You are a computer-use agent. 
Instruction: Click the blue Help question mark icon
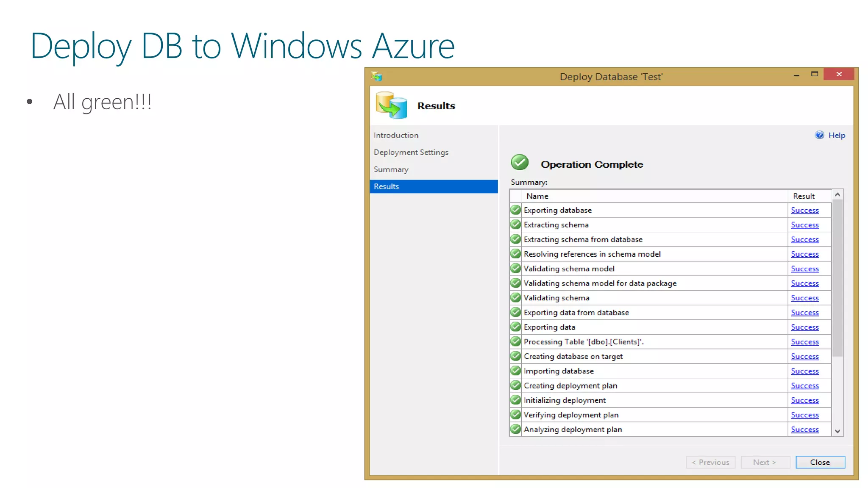819,135
